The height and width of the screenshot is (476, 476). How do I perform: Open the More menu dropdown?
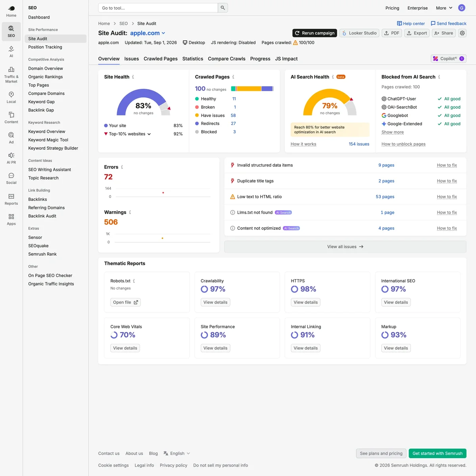tap(444, 8)
